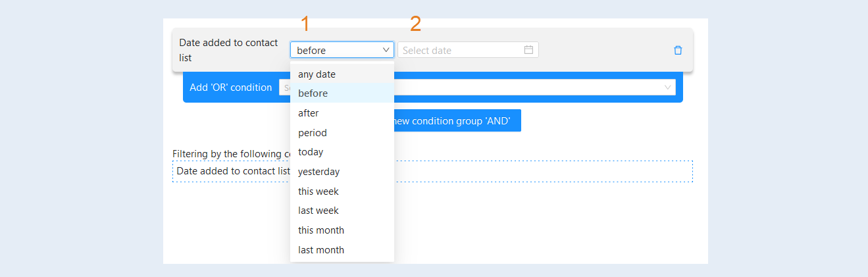Pick the 'after' option
The image size is (868, 277).
[342, 113]
